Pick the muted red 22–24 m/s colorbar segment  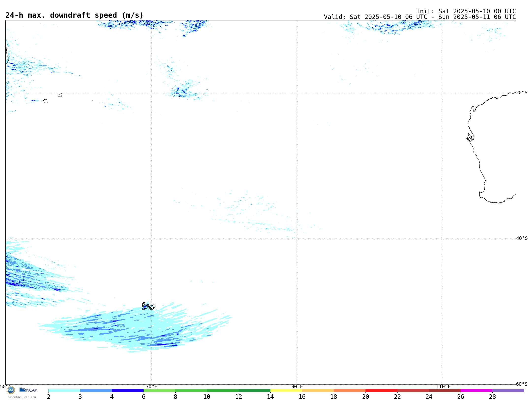coord(413,391)
